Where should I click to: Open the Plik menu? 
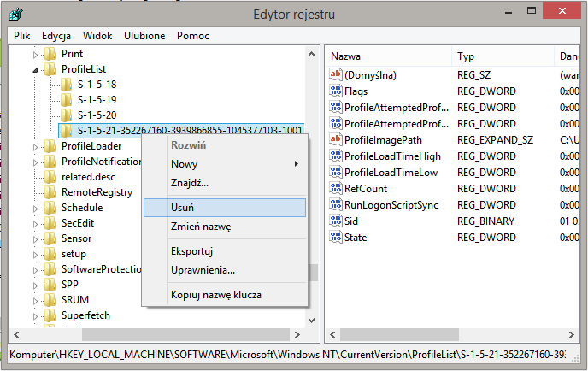click(21, 36)
